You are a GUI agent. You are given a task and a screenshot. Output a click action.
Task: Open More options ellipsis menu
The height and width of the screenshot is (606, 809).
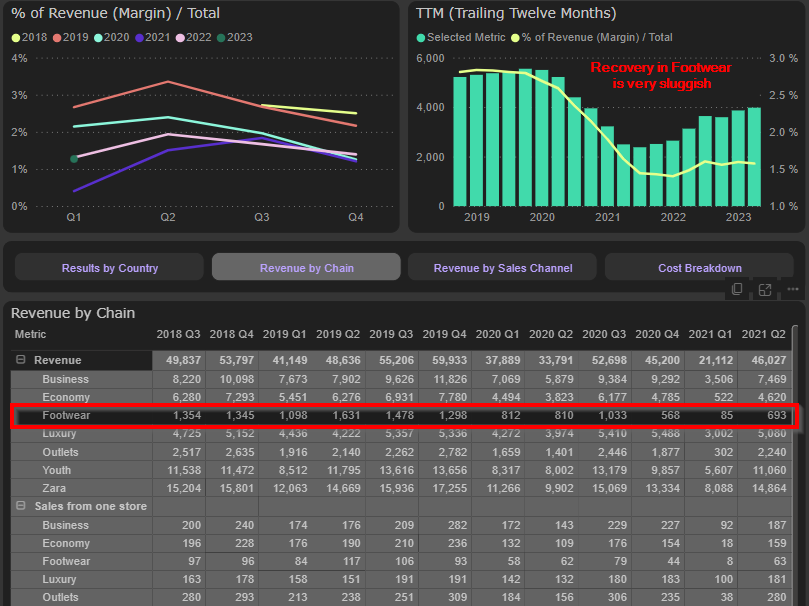[x=792, y=289]
